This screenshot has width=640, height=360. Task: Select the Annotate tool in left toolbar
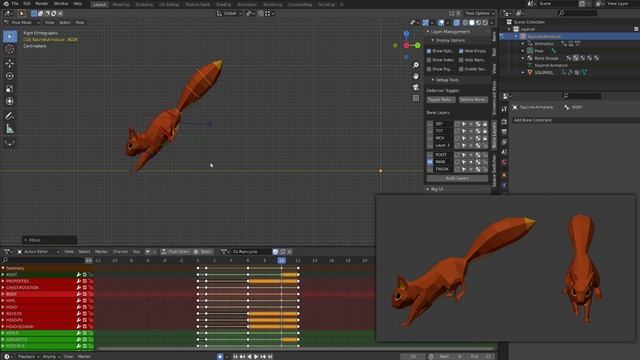coord(10,116)
